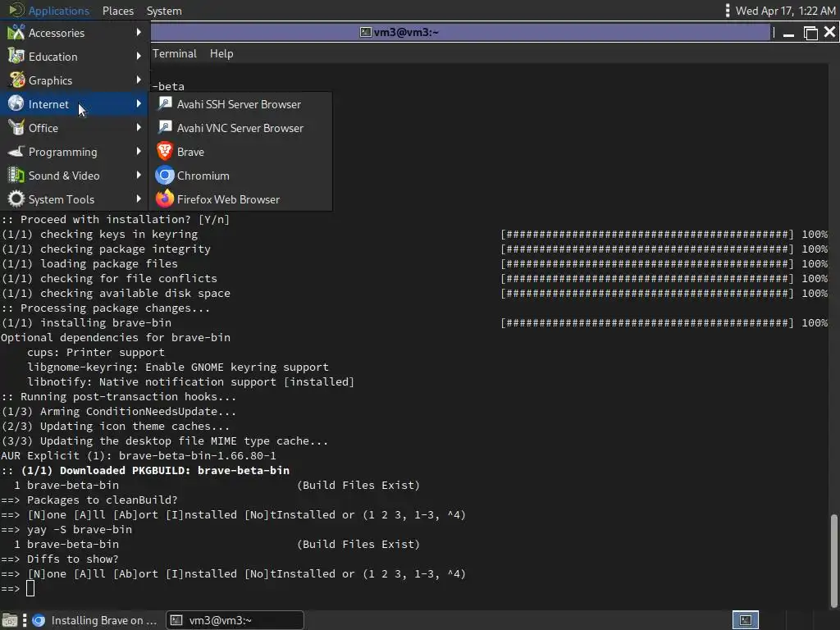The width and height of the screenshot is (840, 630).
Task: Select the Chromium menu entry label
Action: [x=203, y=176]
